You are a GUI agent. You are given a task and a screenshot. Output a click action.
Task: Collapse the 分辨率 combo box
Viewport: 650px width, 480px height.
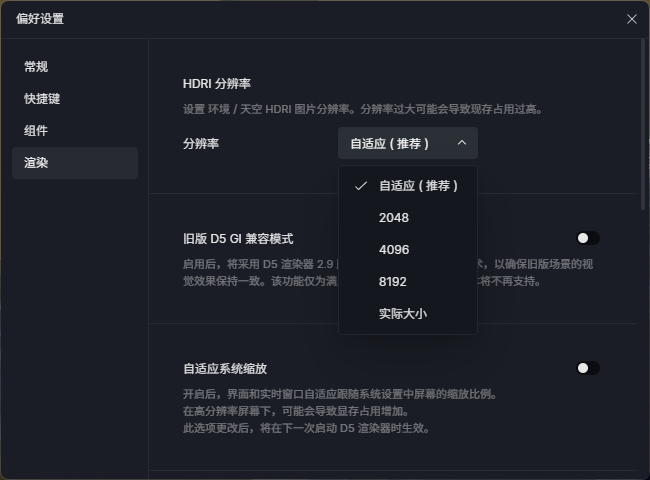[x=407, y=143]
